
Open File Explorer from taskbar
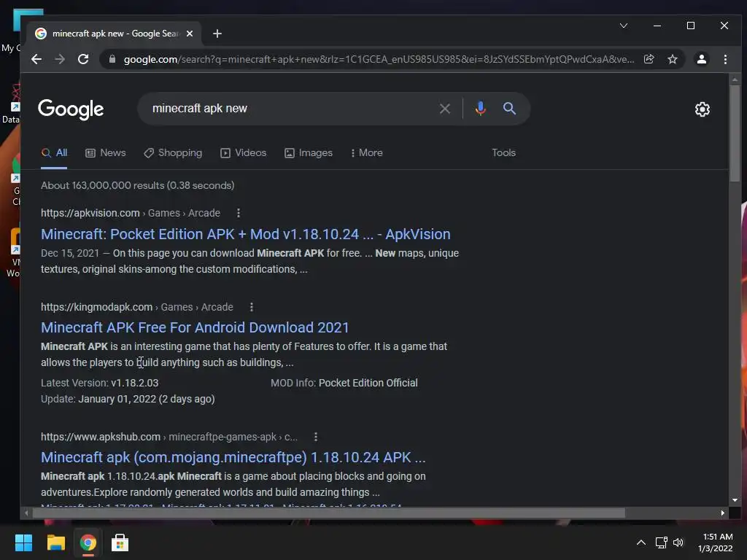(55, 542)
